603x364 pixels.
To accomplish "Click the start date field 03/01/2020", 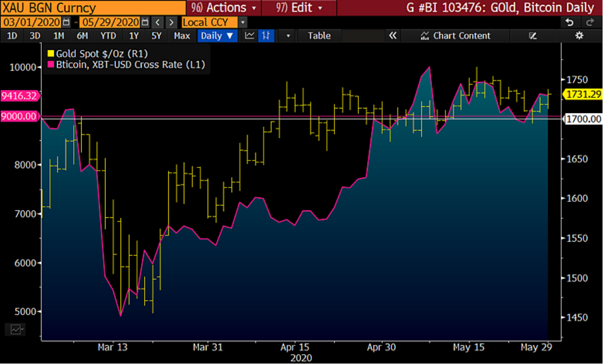I will (x=31, y=22).
